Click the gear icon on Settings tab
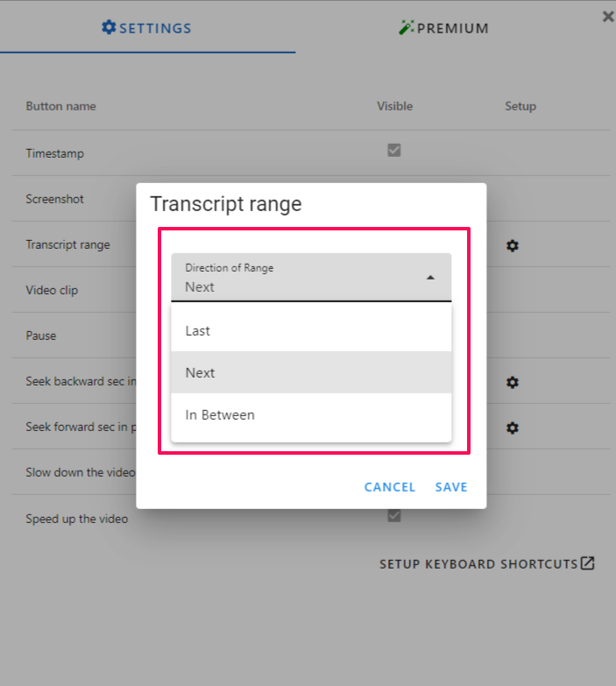Viewport: 616px width, 686px height. (109, 27)
